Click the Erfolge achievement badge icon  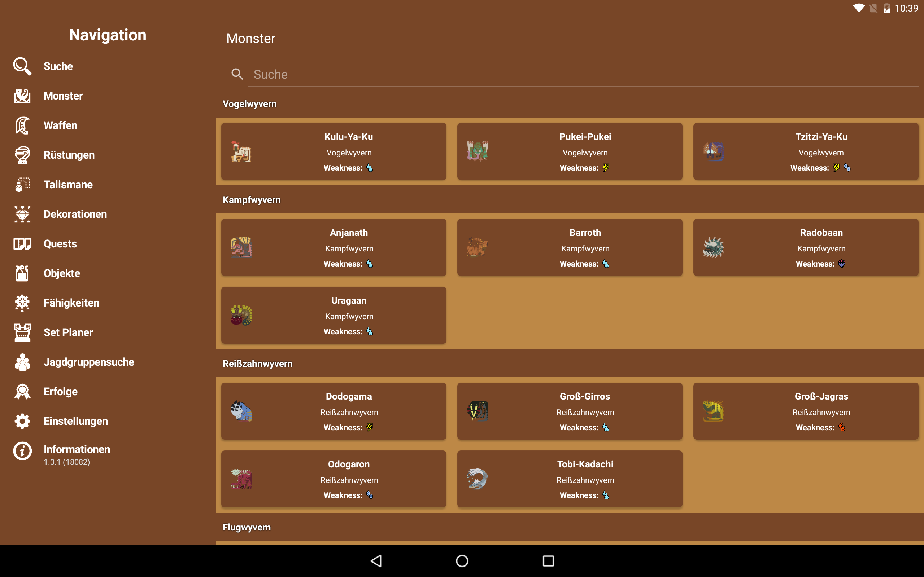[22, 392]
